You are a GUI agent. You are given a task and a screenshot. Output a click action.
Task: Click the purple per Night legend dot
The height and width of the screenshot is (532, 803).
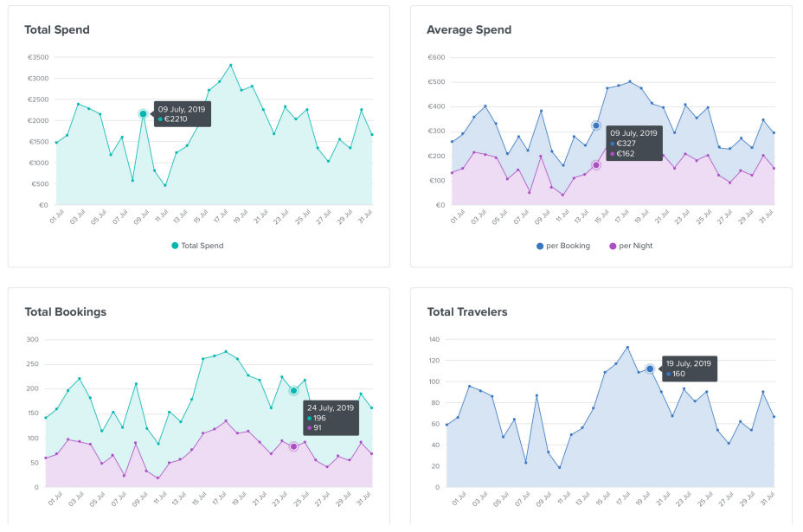tap(613, 246)
